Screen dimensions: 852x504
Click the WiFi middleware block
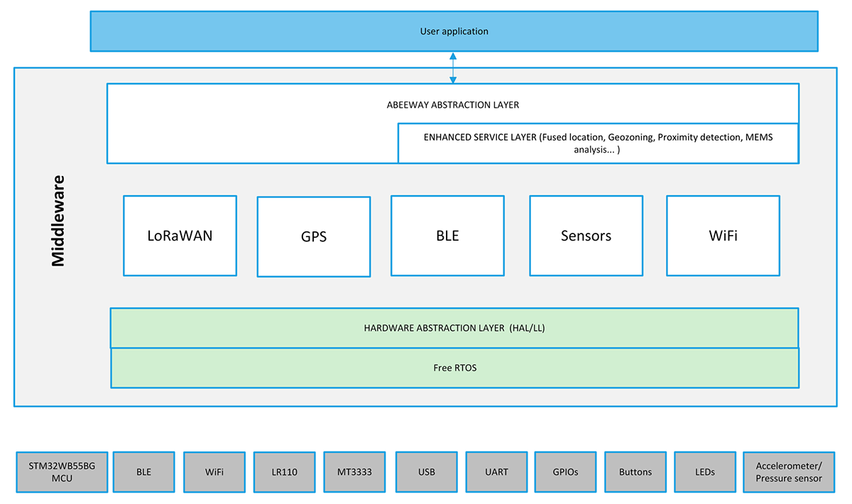723,235
